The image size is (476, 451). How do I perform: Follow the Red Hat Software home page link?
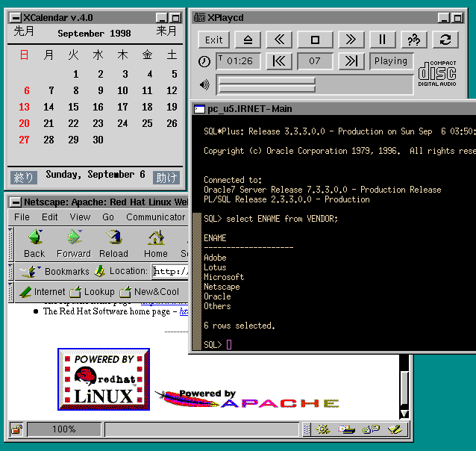click(184, 311)
